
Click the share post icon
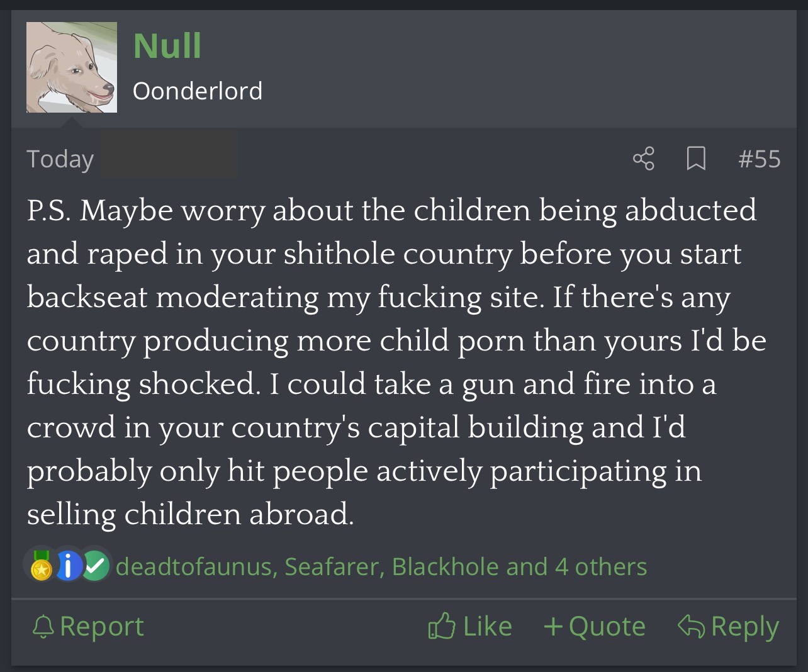(x=644, y=159)
